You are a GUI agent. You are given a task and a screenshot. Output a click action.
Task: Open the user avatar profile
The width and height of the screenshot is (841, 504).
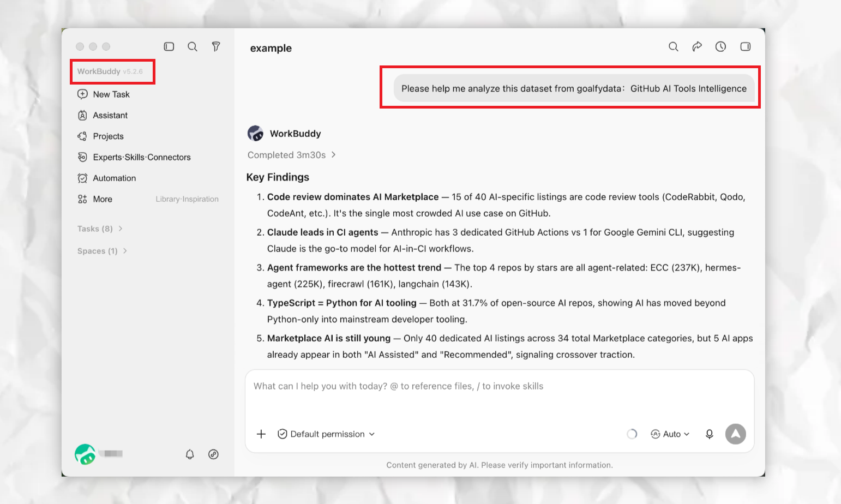(85, 454)
